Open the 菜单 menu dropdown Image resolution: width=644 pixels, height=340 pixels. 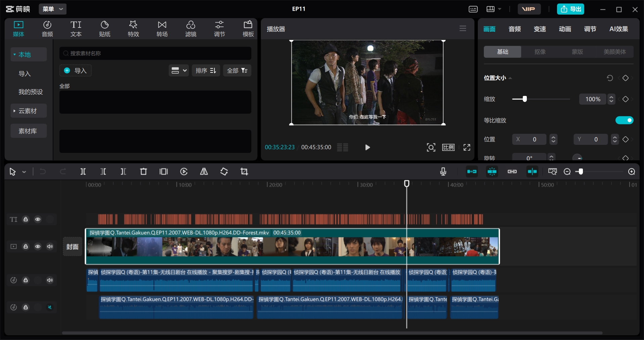click(53, 9)
